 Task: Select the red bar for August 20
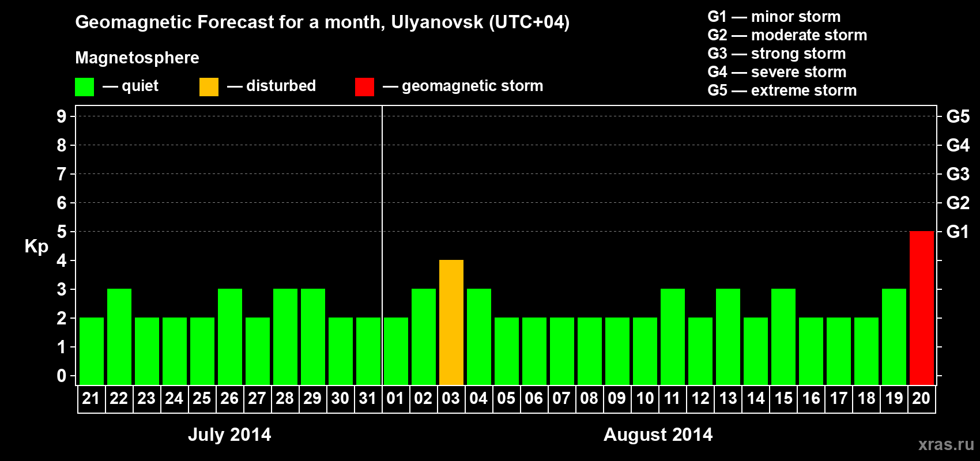tap(921, 308)
